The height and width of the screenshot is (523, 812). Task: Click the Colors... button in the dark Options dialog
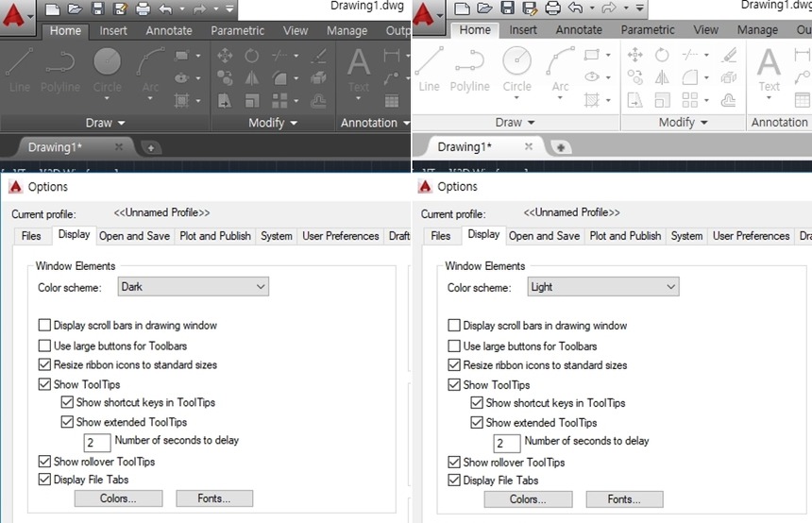click(x=118, y=498)
